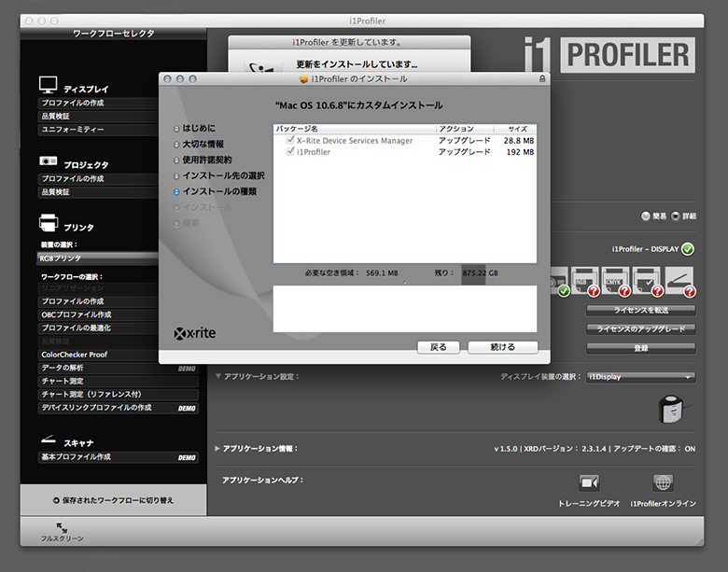Open the i1Display device dropdown
The height and width of the screenshot is (572, 728).
click(x=640, y=377)
